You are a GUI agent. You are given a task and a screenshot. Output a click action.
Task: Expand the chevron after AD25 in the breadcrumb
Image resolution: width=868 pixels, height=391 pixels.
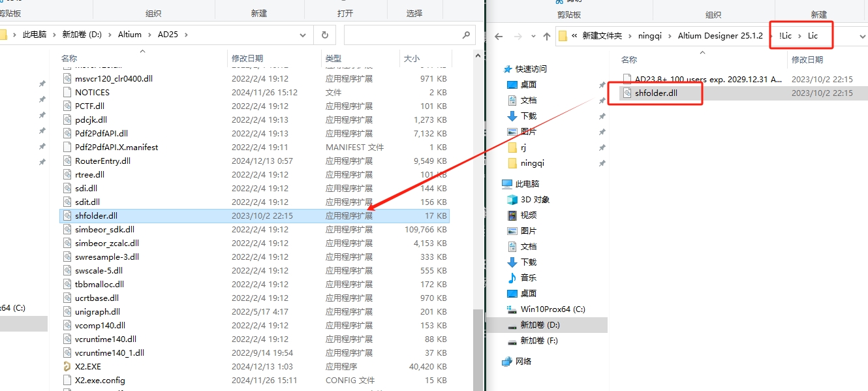pyautogui.click(x=186, y=35)
